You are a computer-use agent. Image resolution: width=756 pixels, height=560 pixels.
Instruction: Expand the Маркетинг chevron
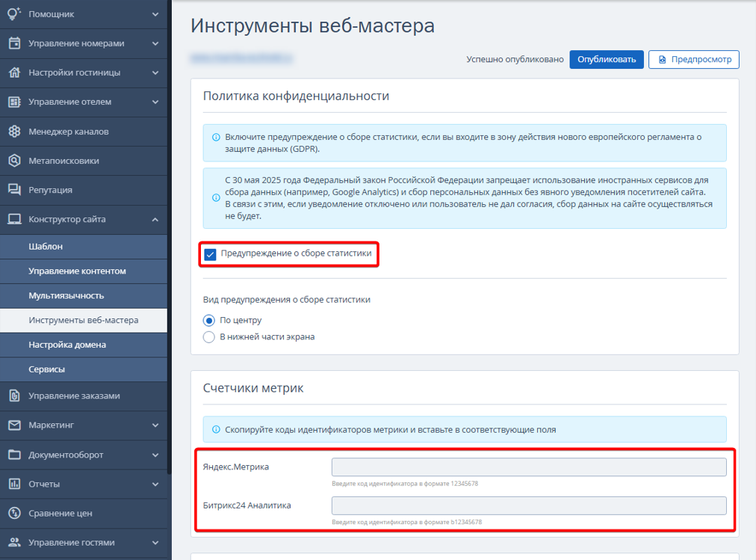(155, 425)
